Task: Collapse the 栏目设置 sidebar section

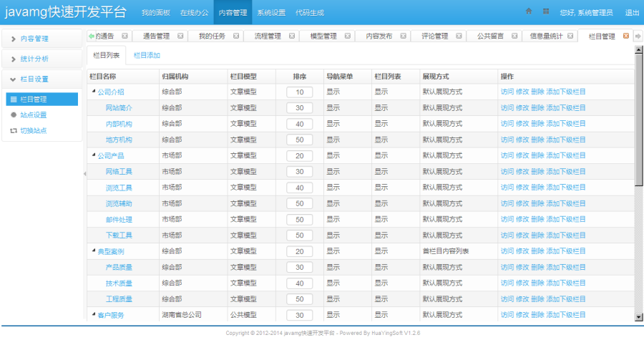Action: [42, 79]
